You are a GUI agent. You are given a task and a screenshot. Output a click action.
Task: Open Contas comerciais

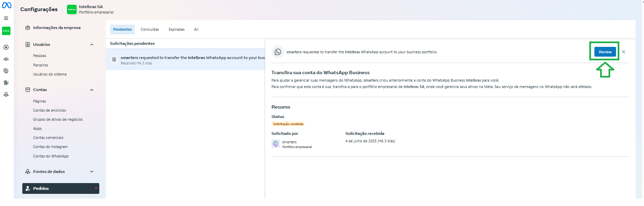48,138
